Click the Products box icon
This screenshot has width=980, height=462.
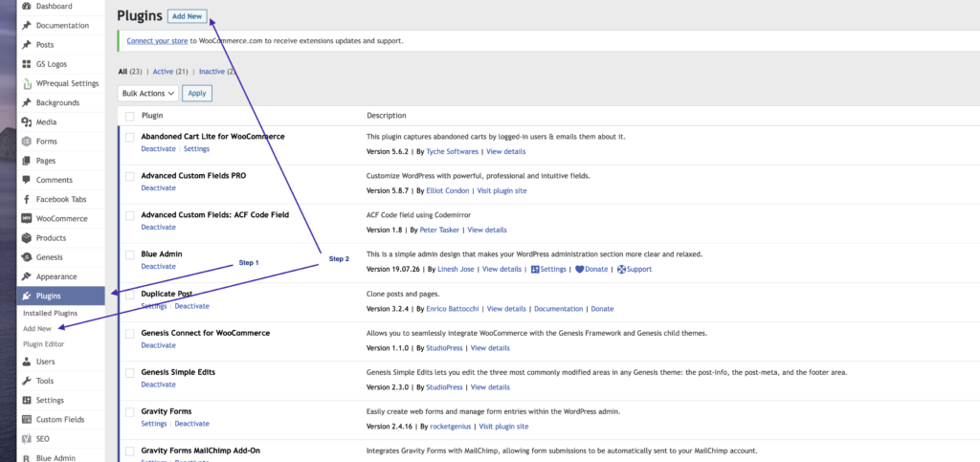pos(26,238)
